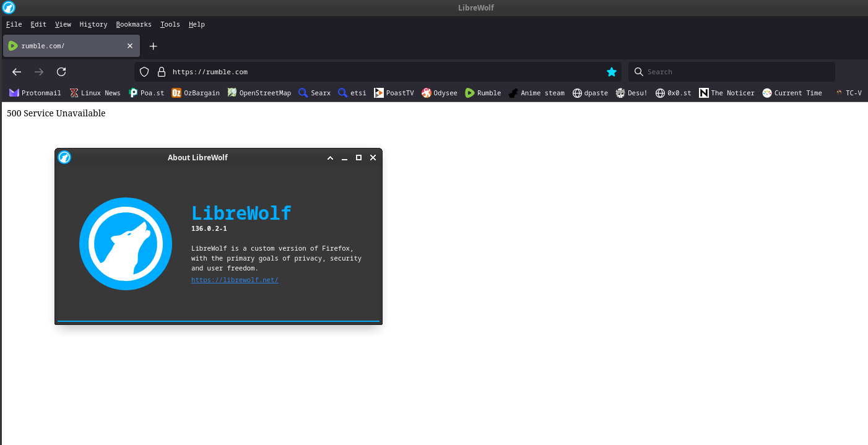Viewport: 868px width, 445px height.
Task: Open the 0x0.st bookmark
Action: point(674,93)
